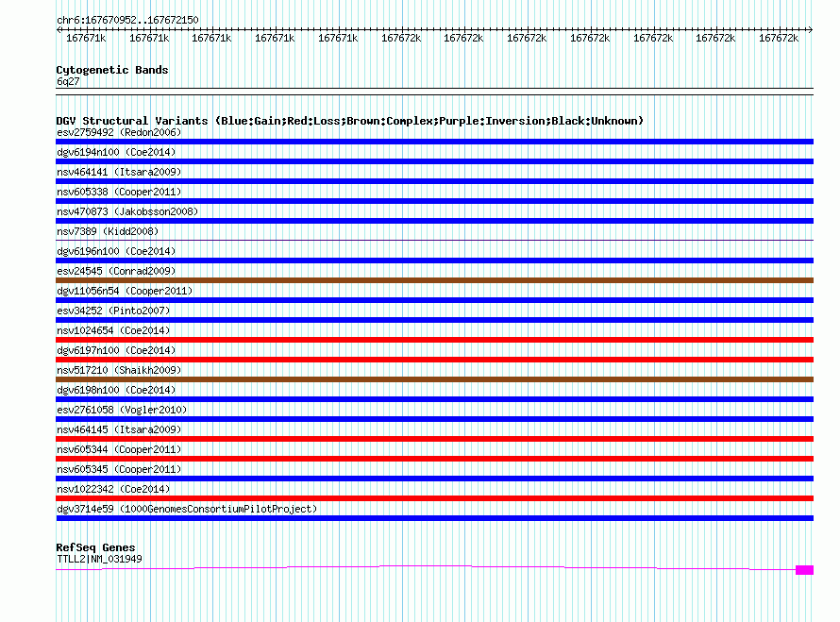
Task: Open the dgv6196n100 (Coe2014) variant
Action: point(116,251)
